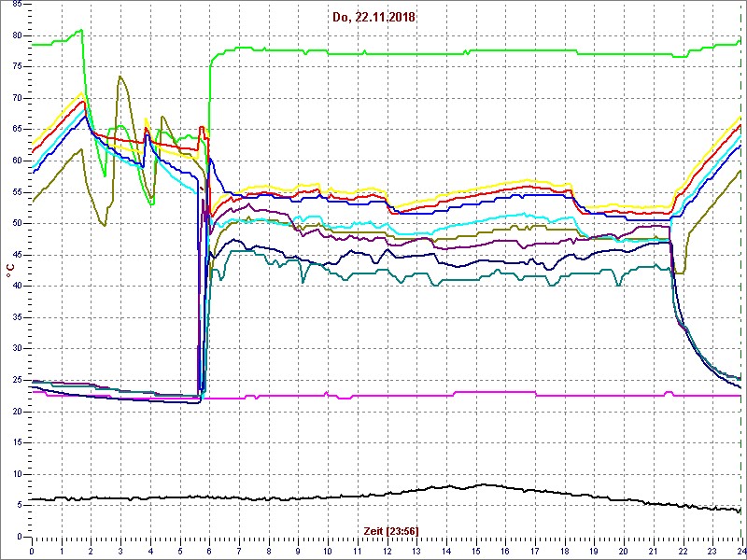Viewport: 747px width, 560px height.
Task: Click the green dashed cursor line at hour 24
Action: tap(741, 271)
